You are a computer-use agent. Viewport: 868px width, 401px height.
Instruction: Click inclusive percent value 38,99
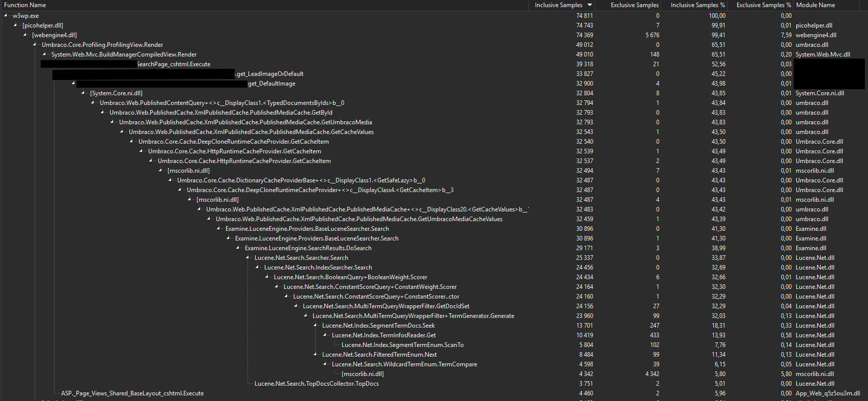tap(718, 248)
